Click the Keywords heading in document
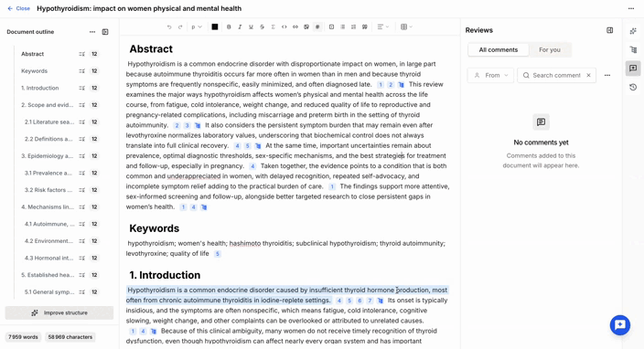 tap(154, 228)
